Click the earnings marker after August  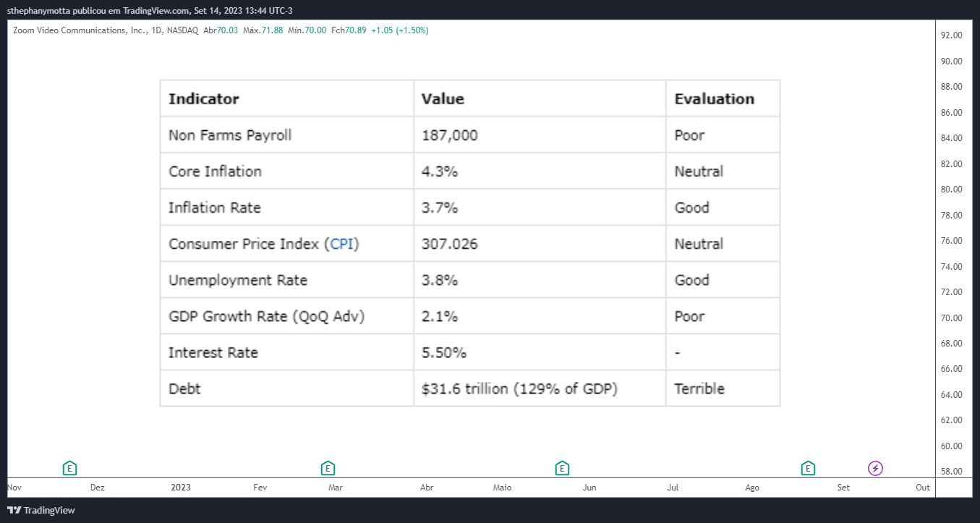[x=809, y=469]
